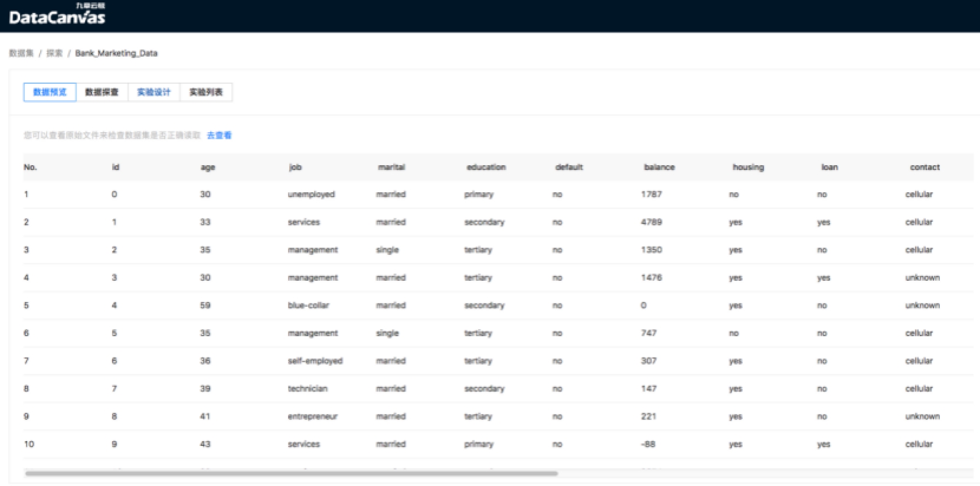Viewport: 980px width, 486px height.
Task: Select balance value 747
Action: 649,333
